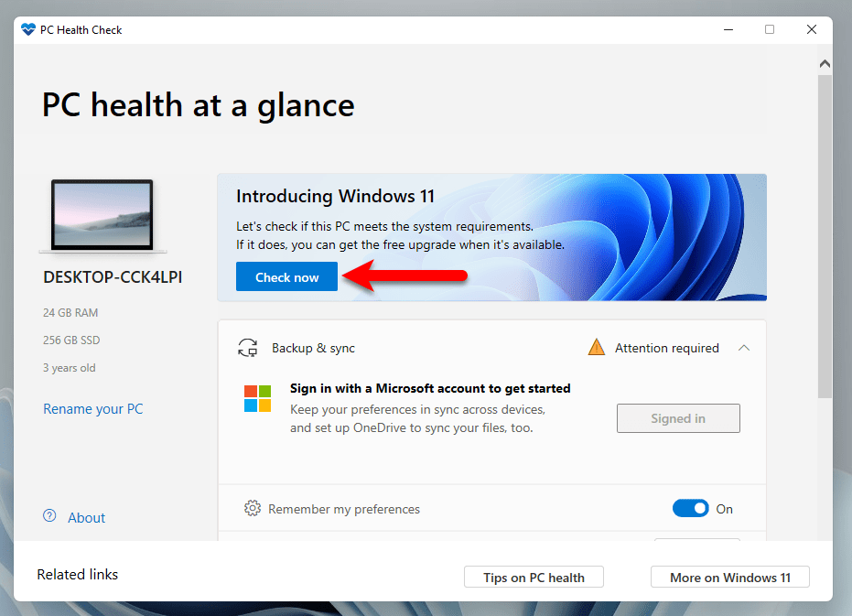Click the DESKTOP-CCK4LPI computer name

[113, 276]
